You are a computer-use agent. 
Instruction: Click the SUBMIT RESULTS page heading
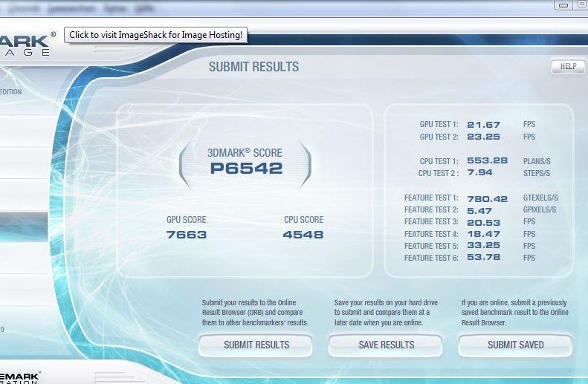[x=254, y=67]
